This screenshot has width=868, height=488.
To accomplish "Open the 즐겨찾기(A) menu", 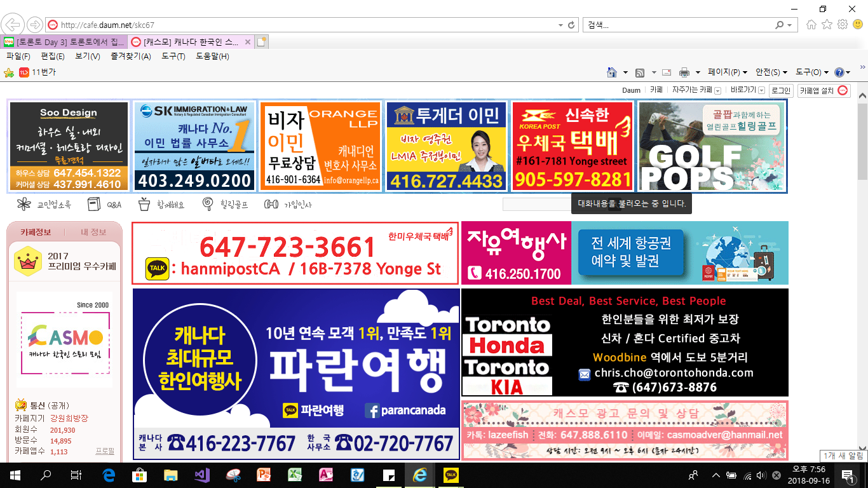I will [x=130, y=56].
